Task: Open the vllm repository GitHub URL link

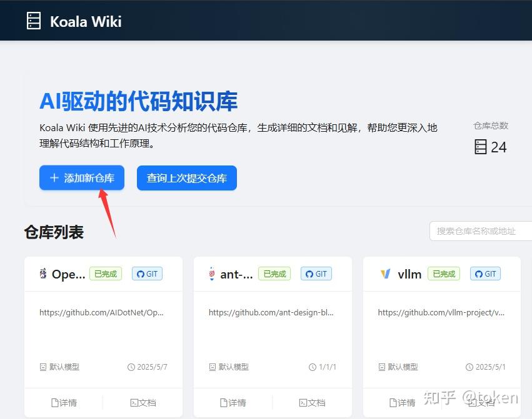Action: click(x=440, y=312)
